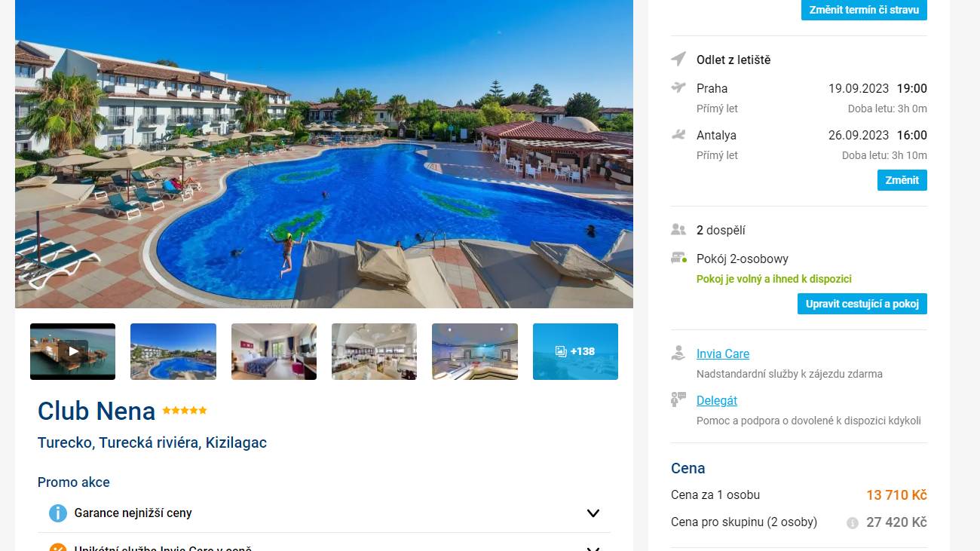Viewport: 980px width, 551px height.
Task: Expand the Unikátní služba Invia Care row
Action: pos(324,546)
